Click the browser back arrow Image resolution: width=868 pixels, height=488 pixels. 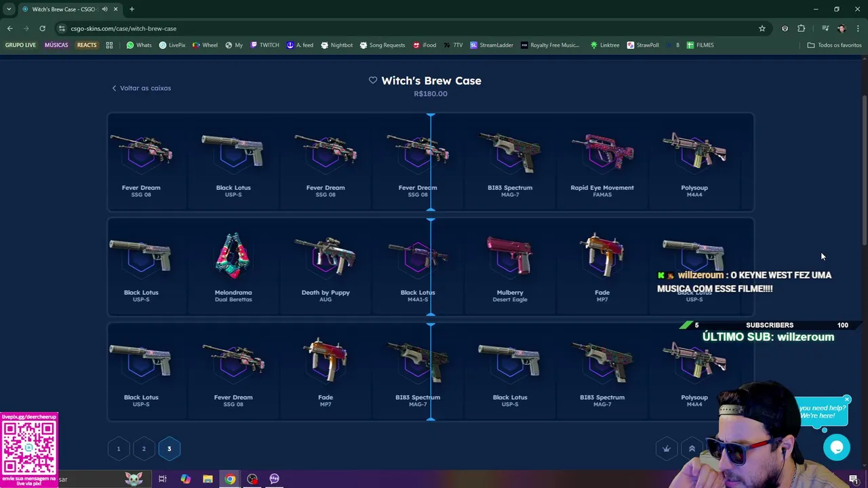tap(9, 28)
